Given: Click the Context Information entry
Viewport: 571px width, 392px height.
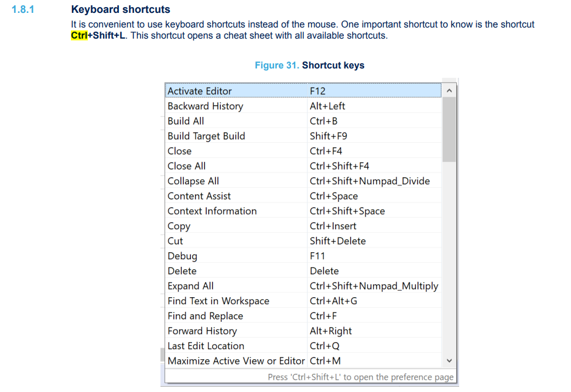Looking at the screenshot, I should click(212, 211).
